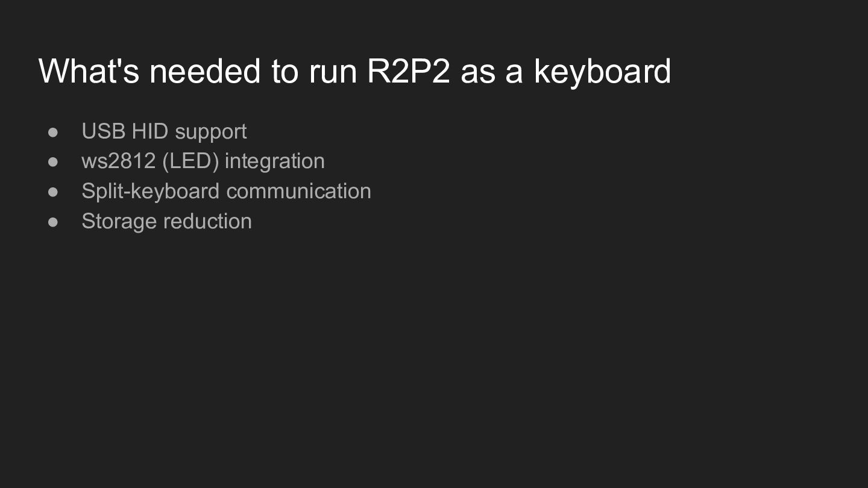868x488 pixels.
Task: Click the slide title about R2P2 keyboard
Action: [354, 71]
